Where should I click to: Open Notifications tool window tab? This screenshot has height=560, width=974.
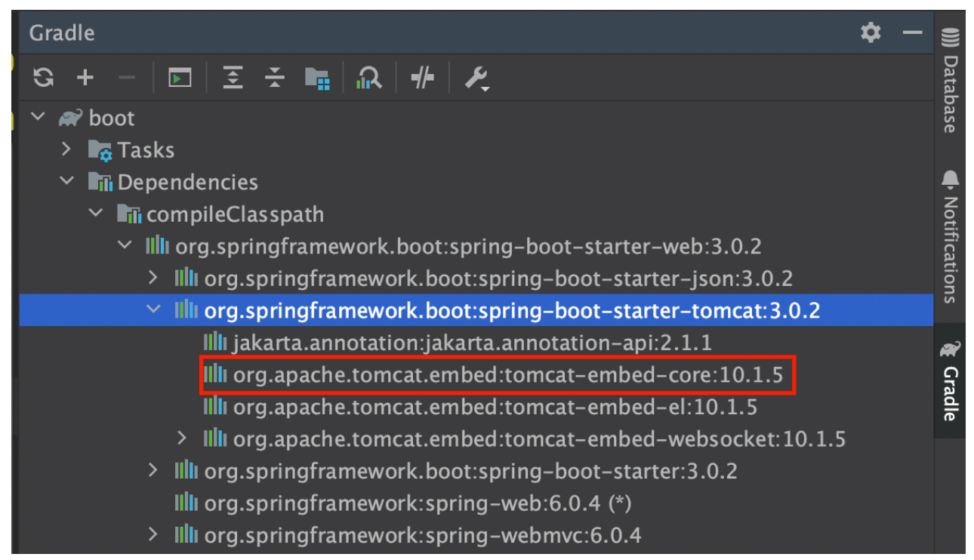950,236
